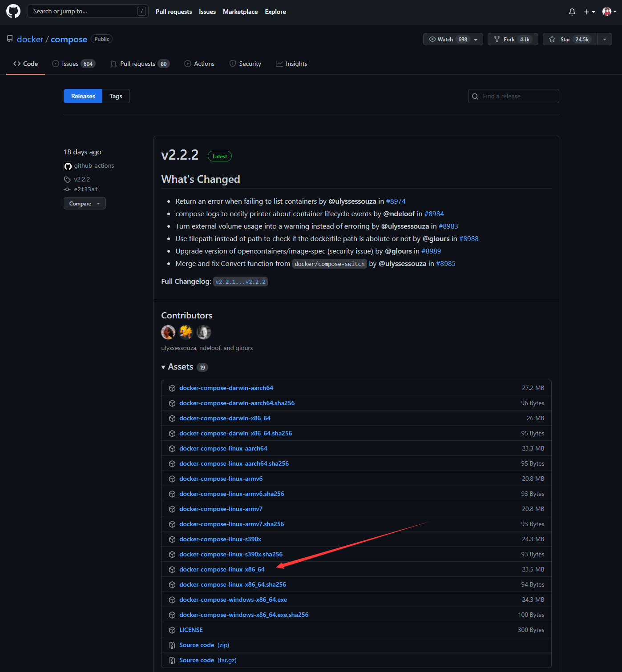Image resolution: width=622 pixels, height=672 pixels.
Task: Click package icon beside docker-compose-linux-x86_64
Action: [172, 570]
